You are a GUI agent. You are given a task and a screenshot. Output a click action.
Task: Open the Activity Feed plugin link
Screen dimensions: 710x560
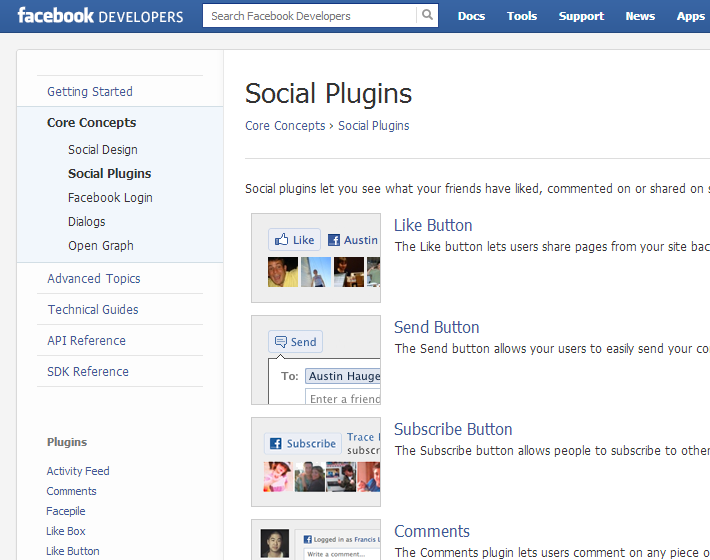coord(78,471)
